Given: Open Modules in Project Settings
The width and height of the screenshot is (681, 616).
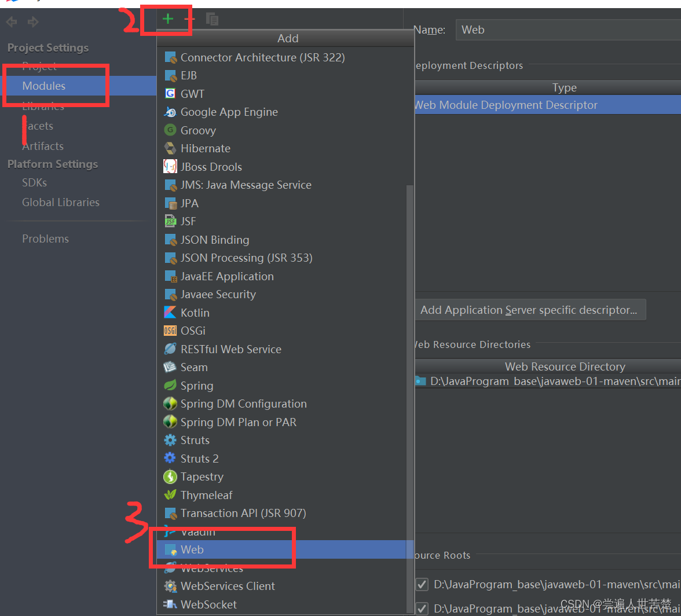Looking at the screenshot, I should pyautogui.click(x=78, y=86).
